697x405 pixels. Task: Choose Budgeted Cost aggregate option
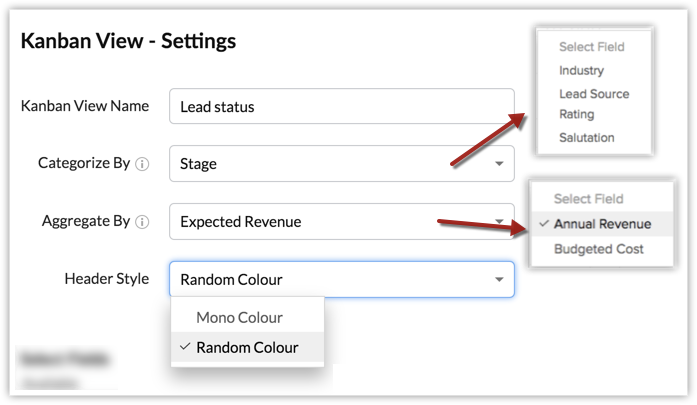[598, 249]
